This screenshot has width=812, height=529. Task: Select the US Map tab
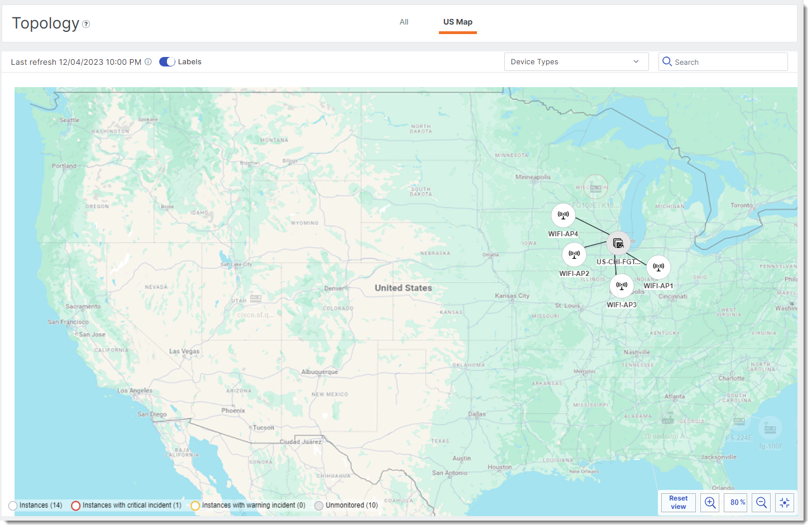point(457,22)
